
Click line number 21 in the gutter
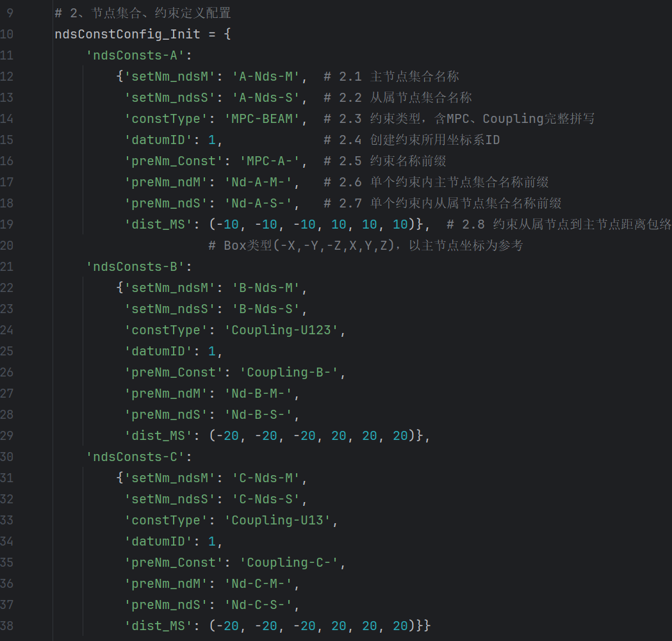point(7,266)
